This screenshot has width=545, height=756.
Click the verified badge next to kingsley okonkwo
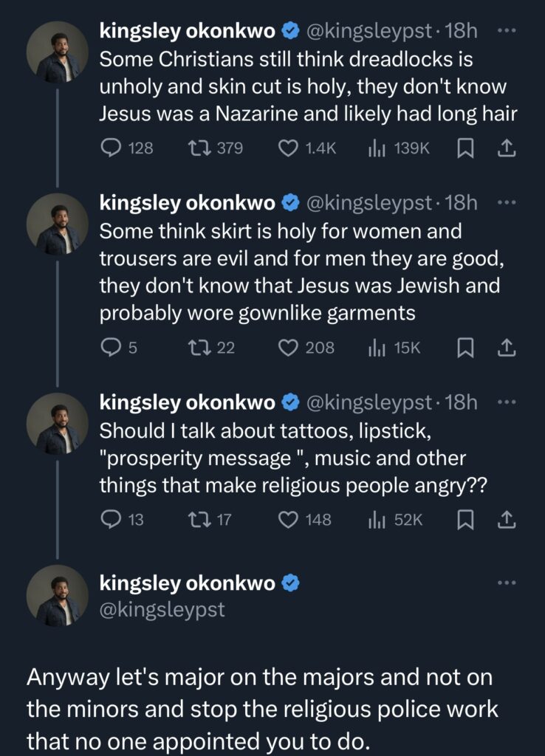[x=290, y=30]
